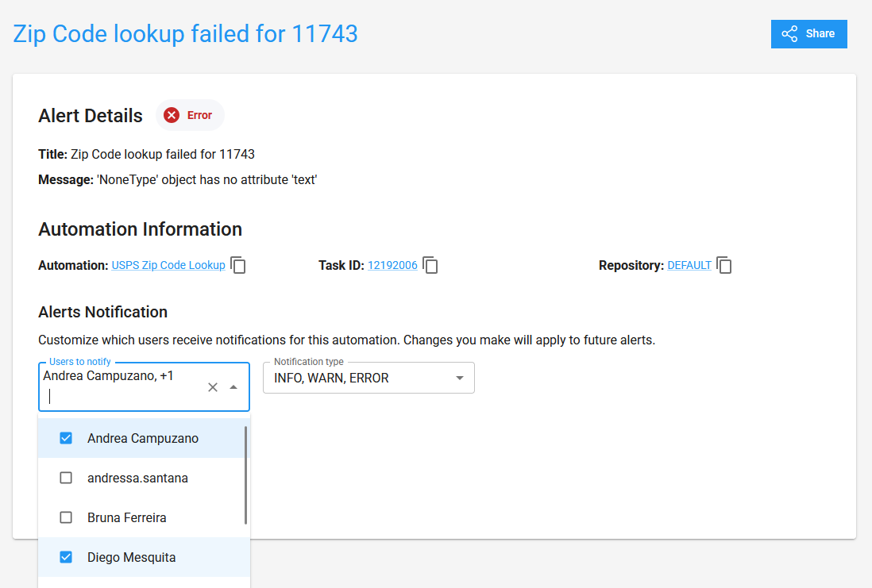Screen dimensions: 872x588
Task: Clear selected users with the X icon
Action: coord(213,387)
